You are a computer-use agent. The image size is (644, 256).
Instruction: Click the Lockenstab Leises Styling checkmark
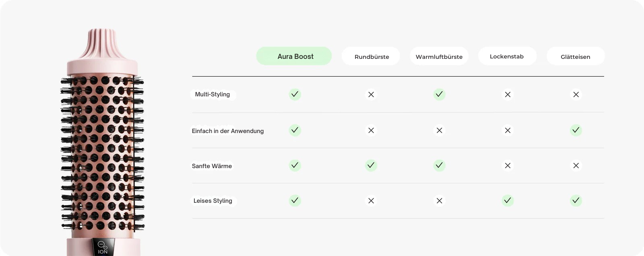(508, 200)
